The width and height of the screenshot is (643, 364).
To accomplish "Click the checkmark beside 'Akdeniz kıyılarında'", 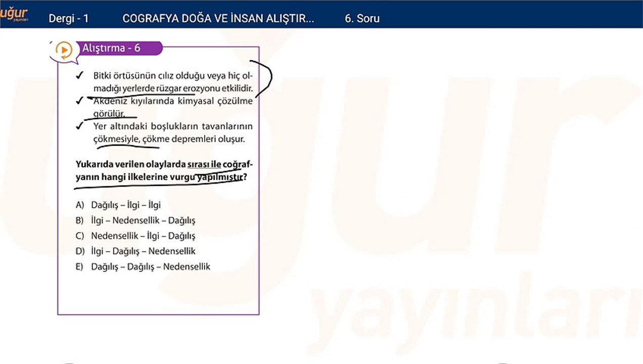I will pyautogui.click(x=79, y=101).
